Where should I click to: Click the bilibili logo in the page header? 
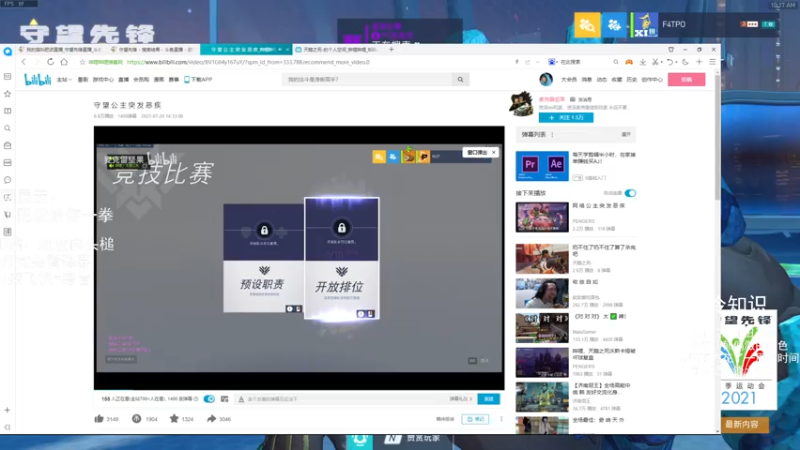tap(37, 80)
